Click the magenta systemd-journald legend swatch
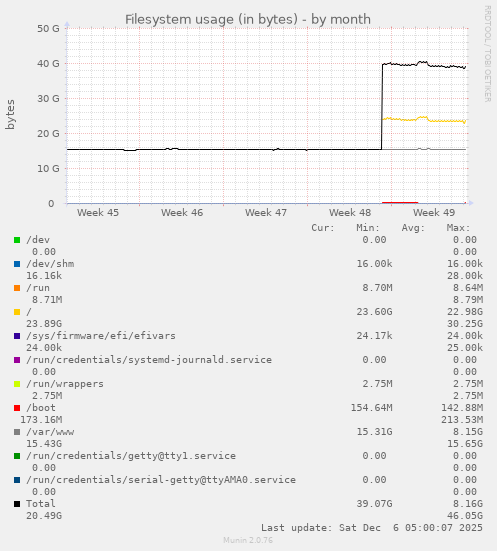497x551 pixels. point(17,360)
